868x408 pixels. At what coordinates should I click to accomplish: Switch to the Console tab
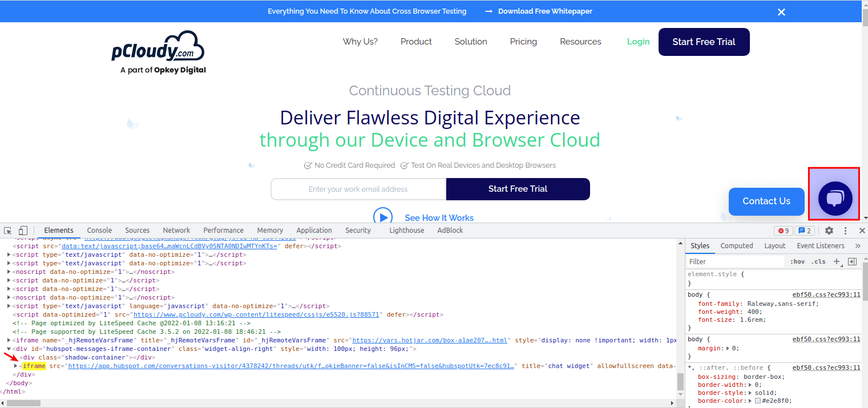tap(99, 231)
